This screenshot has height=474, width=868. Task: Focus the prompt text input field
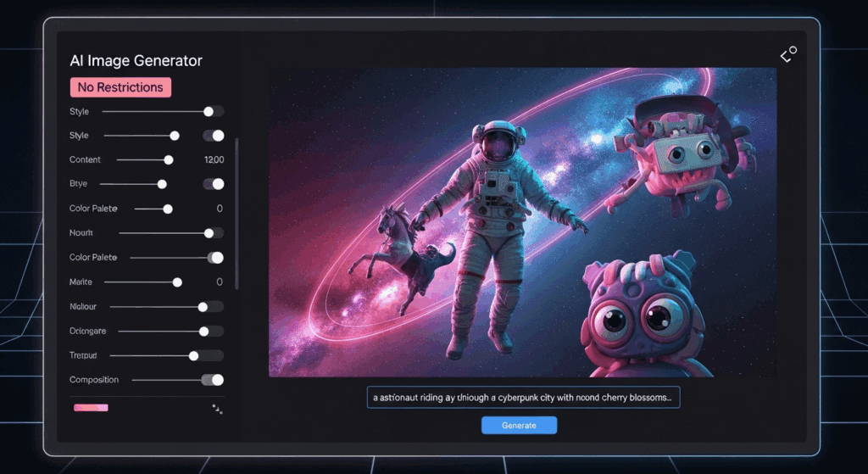[523, 397]
